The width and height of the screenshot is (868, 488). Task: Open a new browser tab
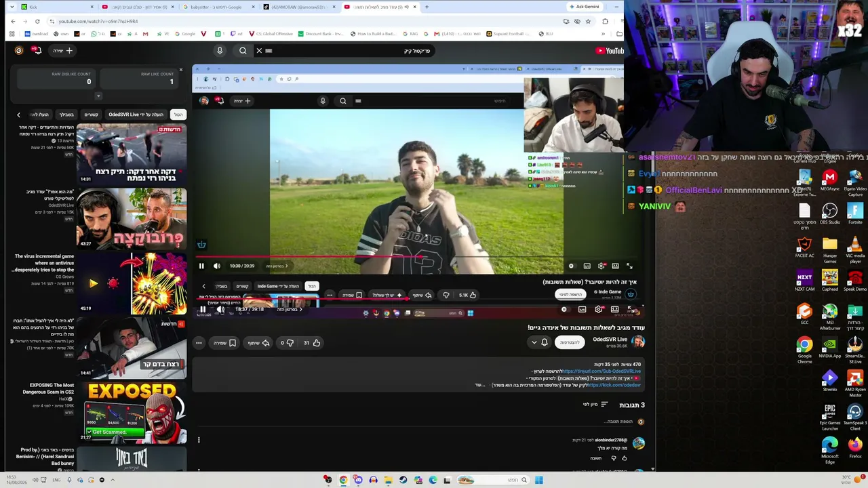tap(426, 7)
